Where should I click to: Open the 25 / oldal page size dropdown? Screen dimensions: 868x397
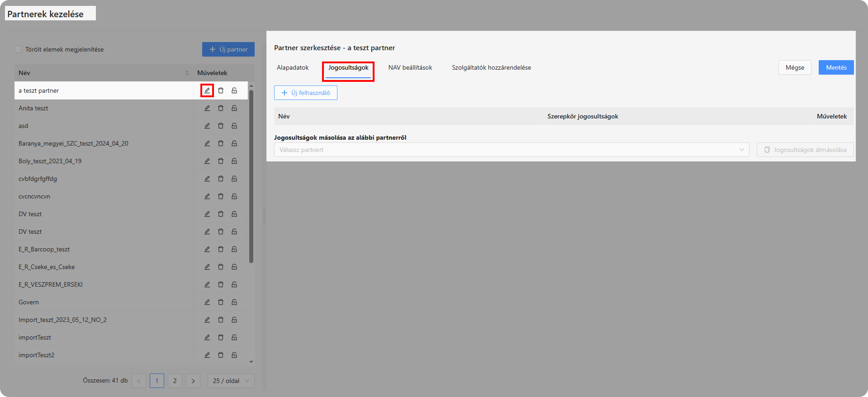(231, 381)
